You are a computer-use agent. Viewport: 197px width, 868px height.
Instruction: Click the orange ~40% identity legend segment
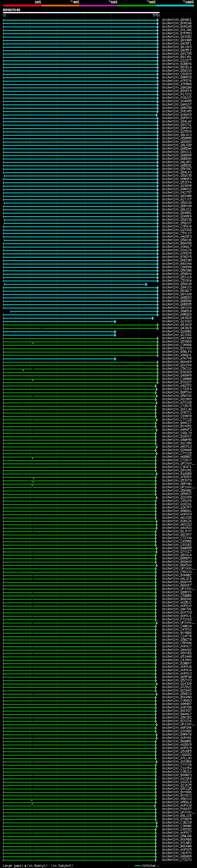pyautogui.click(x=60, y=6)
